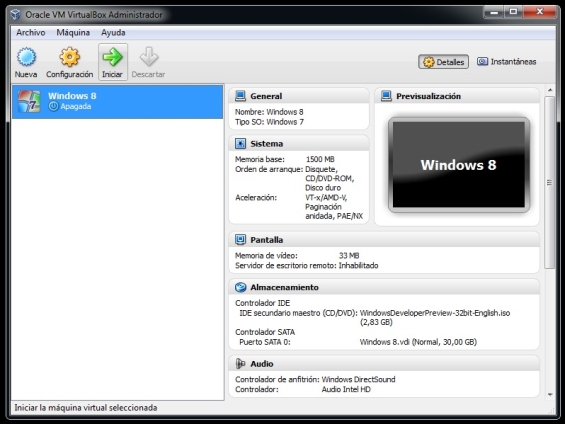
Task: Maximize the VirtualBox window
Action: [513, 12]
